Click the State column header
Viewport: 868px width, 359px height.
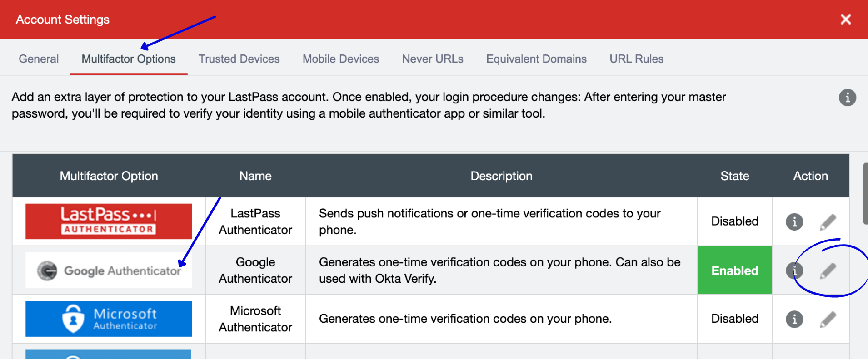[x=735, y=176]
